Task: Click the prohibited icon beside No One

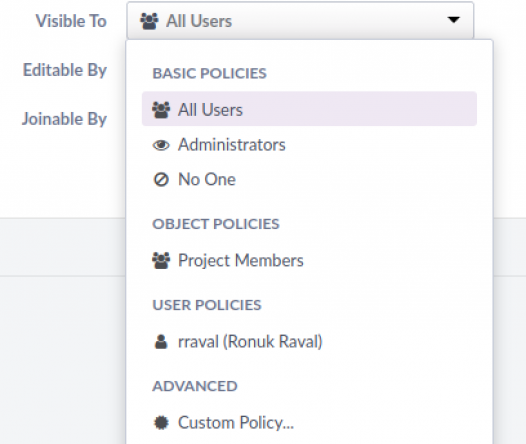Action: click(x=161, y=179)
